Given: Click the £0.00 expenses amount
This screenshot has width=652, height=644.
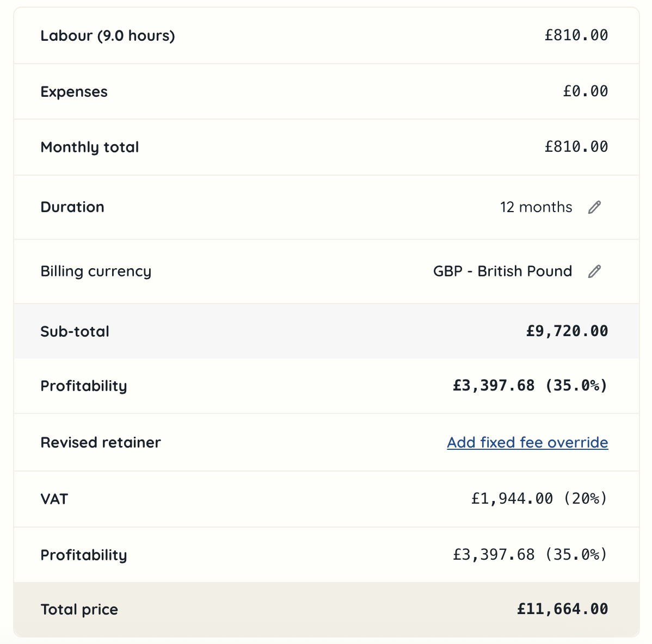Looking at the screenshot, I should pos(586,91).
